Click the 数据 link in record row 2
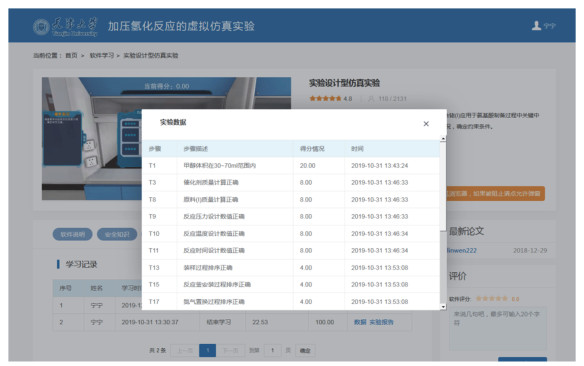 pyautogui.click(x=360, y=322)
